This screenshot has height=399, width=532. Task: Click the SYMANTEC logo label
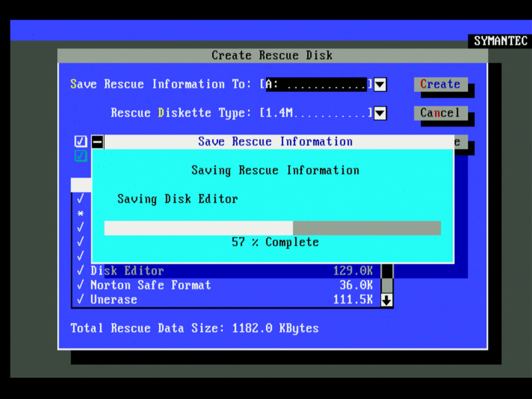point(501,41)
